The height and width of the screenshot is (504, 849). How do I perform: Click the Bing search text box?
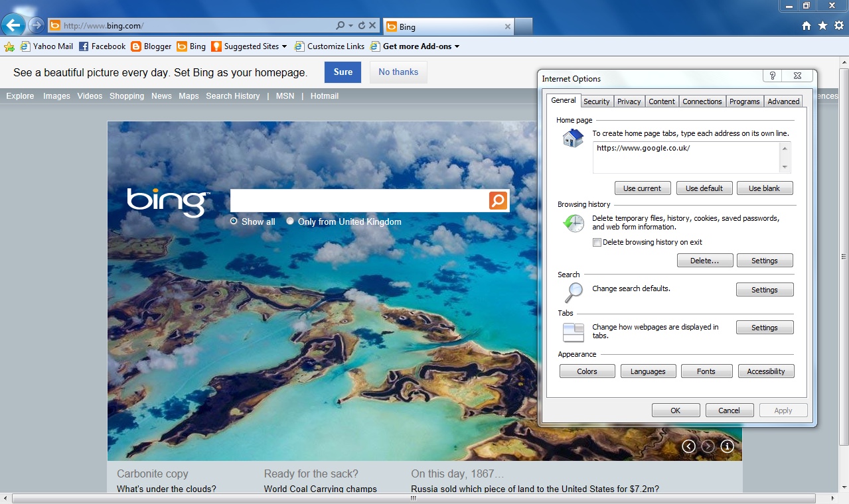tap(359, 200)
